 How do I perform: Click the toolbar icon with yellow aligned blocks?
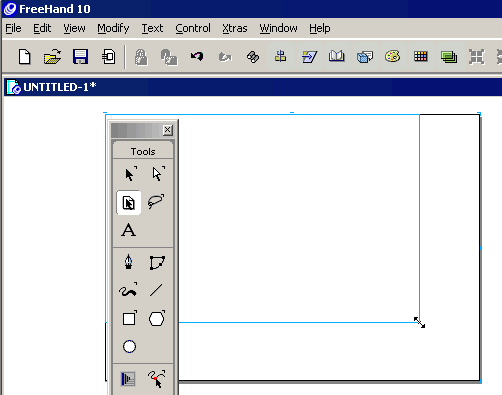point(280,57)
